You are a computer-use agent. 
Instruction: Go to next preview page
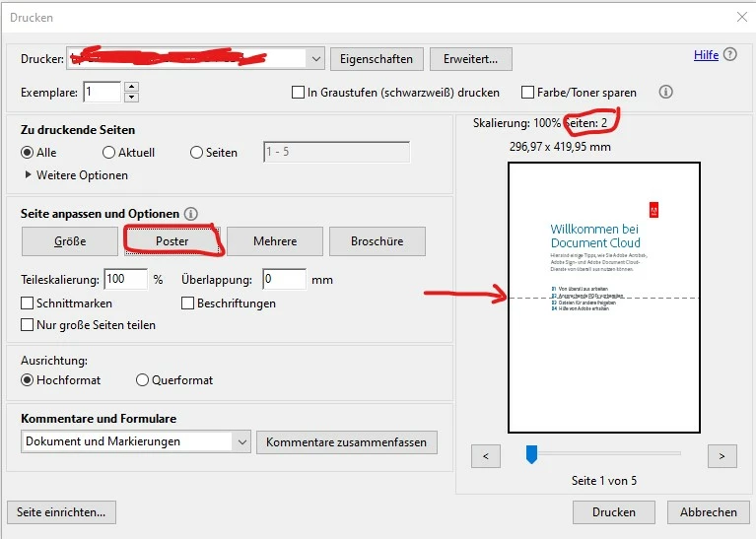pos(722,456)
